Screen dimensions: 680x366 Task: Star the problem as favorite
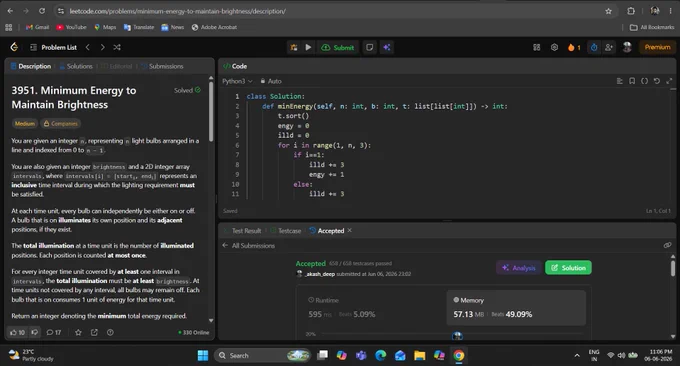78,332
